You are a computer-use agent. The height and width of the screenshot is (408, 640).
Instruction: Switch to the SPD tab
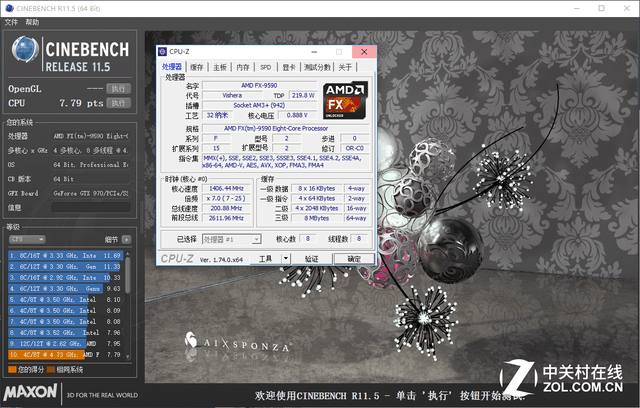(266, 67)
